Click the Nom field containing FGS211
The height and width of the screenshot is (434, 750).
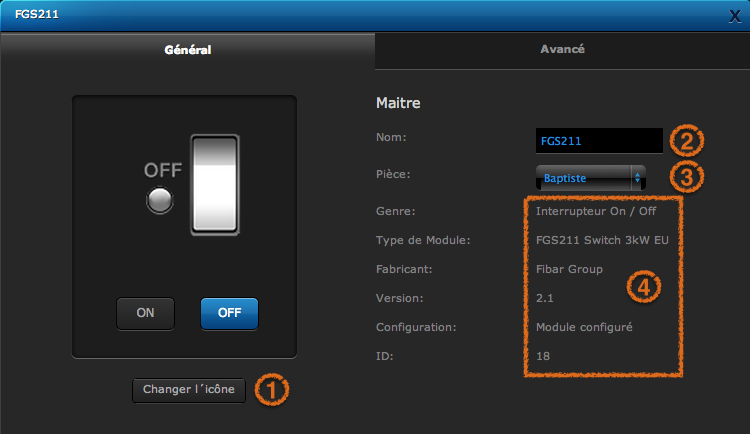(598, 141)
